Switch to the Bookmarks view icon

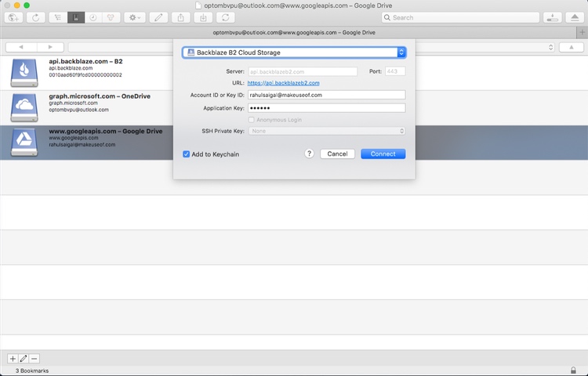(x=76, y=17)
